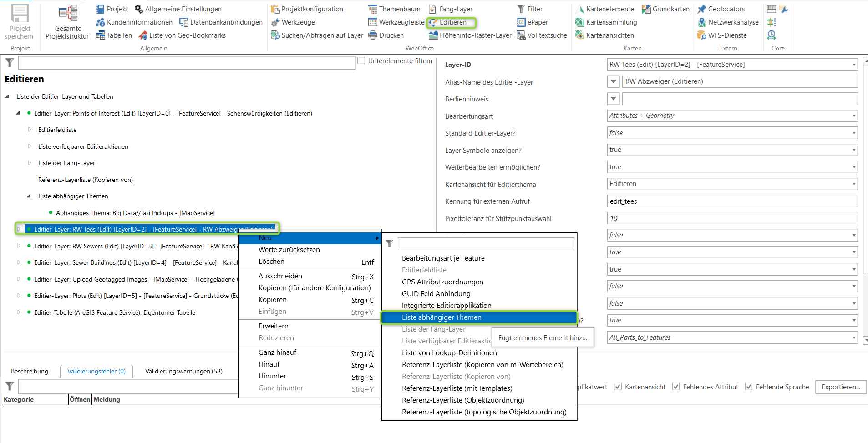Open the Drucken printer tool
Screen dimensions: 868x443
(x=386, y=35)
